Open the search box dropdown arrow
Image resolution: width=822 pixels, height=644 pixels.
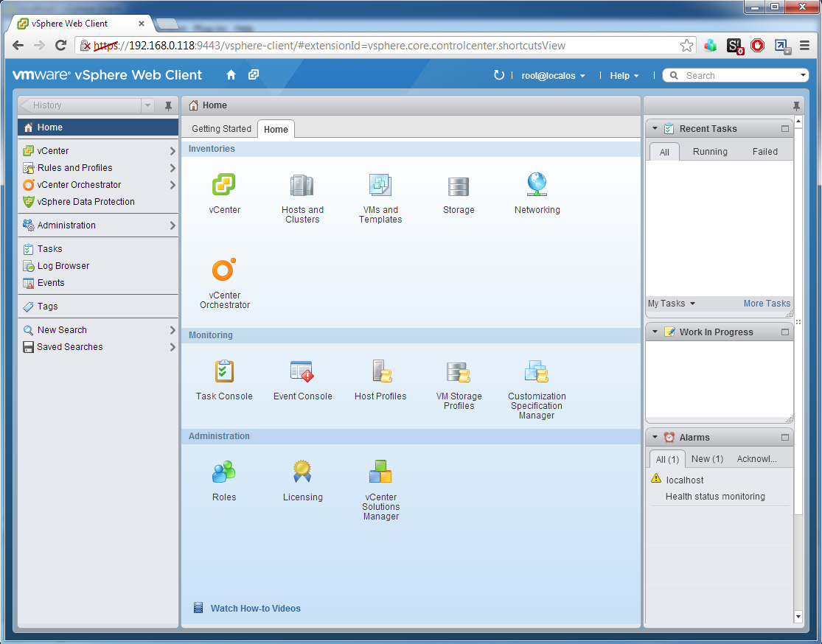pos(803,75)
